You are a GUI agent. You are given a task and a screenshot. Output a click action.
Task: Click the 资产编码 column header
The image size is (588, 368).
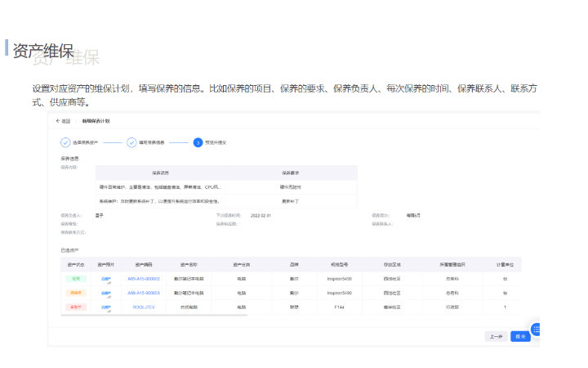144,265
